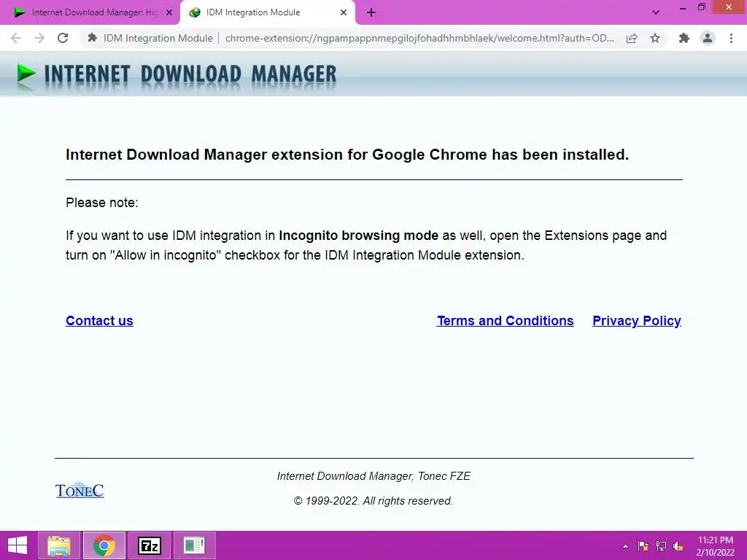Restore down the Chrome window
747x560 pixels.
[701, 7]
